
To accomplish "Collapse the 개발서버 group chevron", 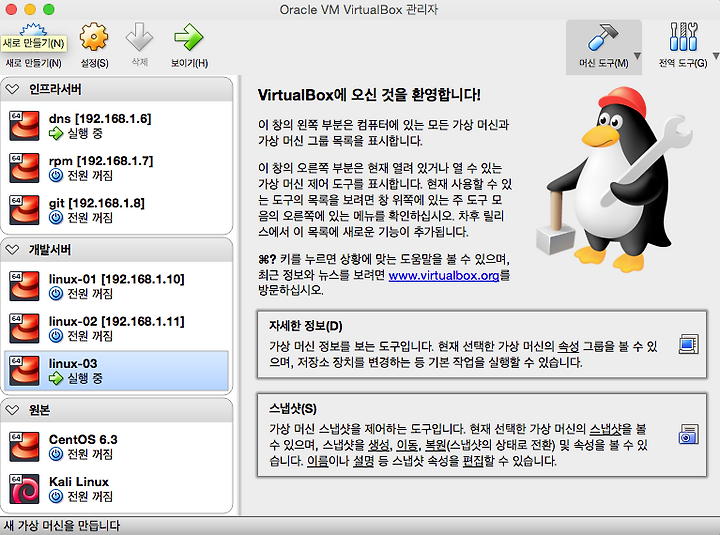I will point(12,250).
